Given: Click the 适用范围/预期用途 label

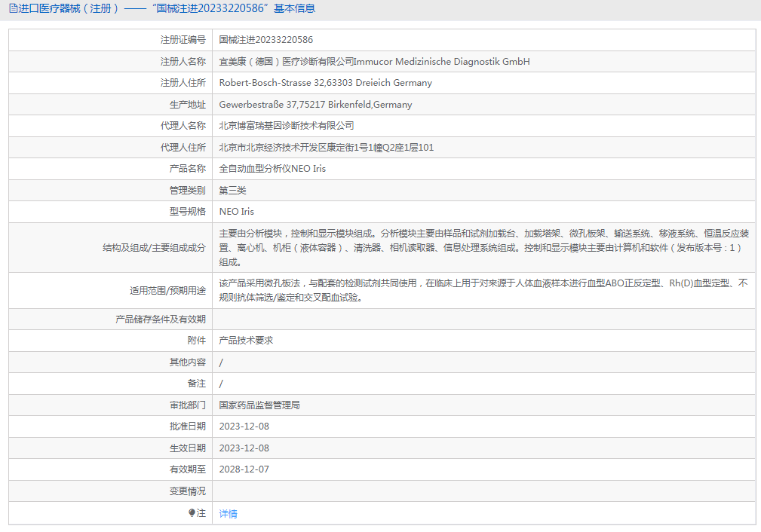Looking at the screenshot, I should coord(167,291).
